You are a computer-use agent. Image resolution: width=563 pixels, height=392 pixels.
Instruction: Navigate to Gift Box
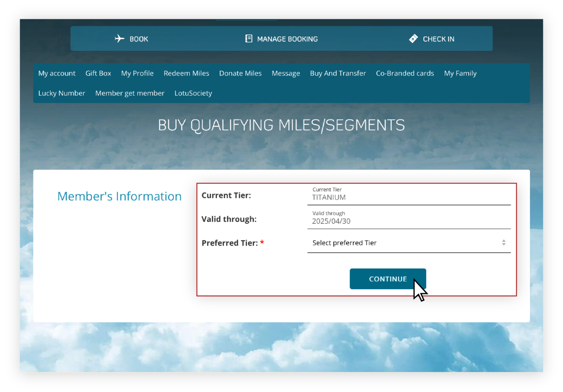(x=98, y=73)
